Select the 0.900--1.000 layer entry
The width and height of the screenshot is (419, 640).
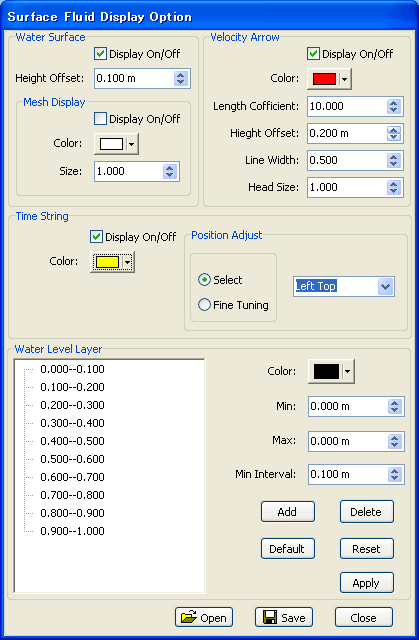coord(72,531)
